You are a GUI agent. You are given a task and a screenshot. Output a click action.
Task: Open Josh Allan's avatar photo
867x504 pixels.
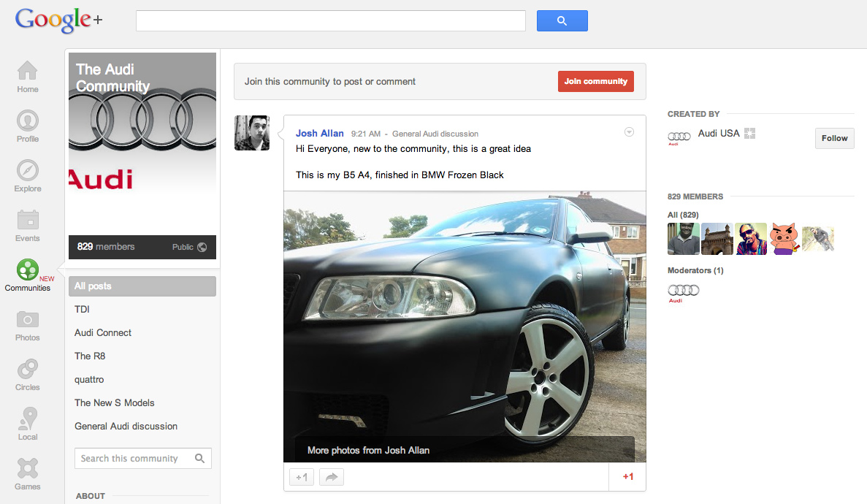point(252,133)
